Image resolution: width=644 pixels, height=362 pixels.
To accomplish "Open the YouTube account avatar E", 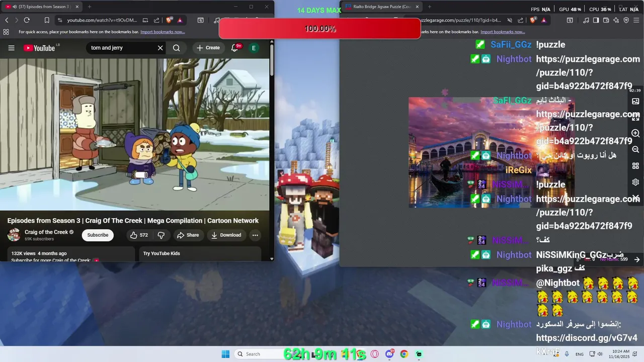I will click(254, 48).
